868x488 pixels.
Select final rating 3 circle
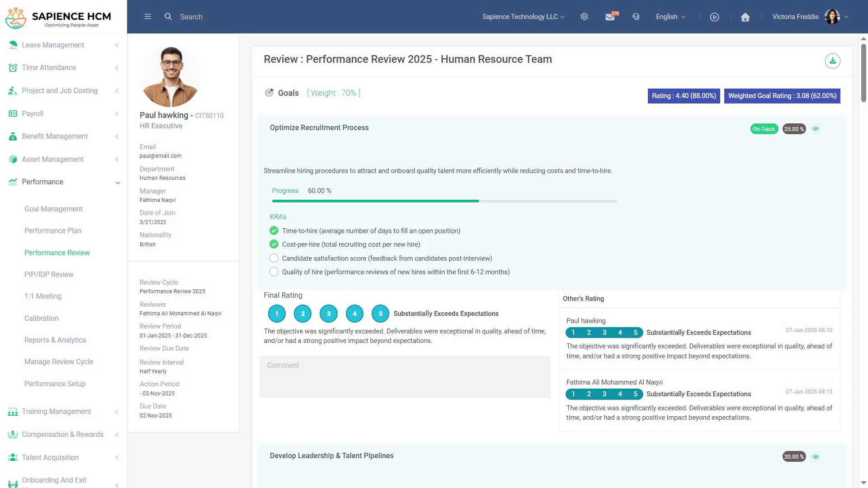coord(329,314)
